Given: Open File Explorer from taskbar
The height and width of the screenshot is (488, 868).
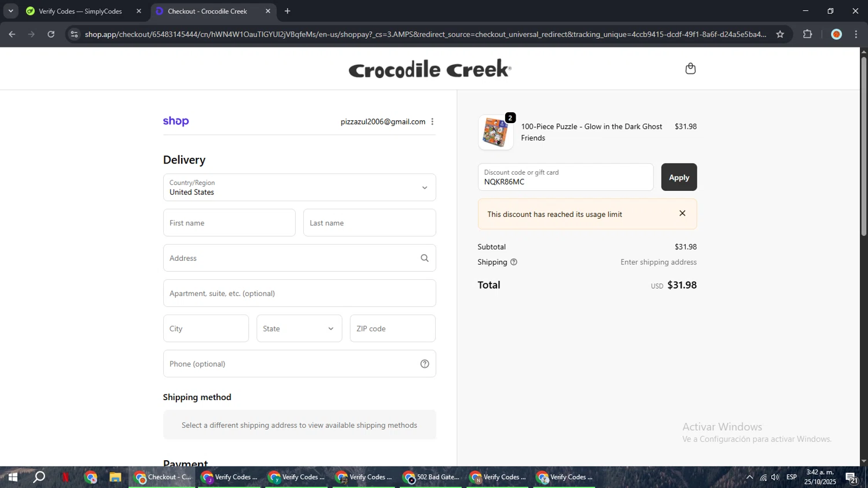Looking at the screenshot, I should 115,477.
